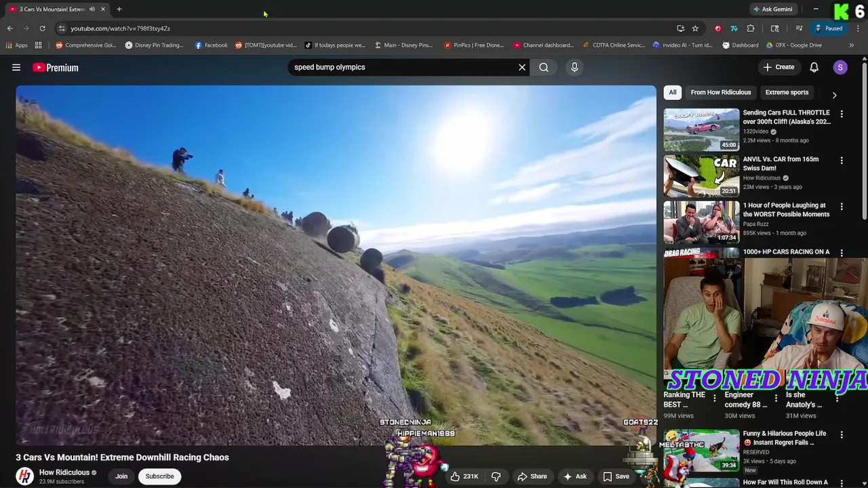Bookmark this page with the star
This screenshot has height=488, width=868.
click(x=695, y=28)
